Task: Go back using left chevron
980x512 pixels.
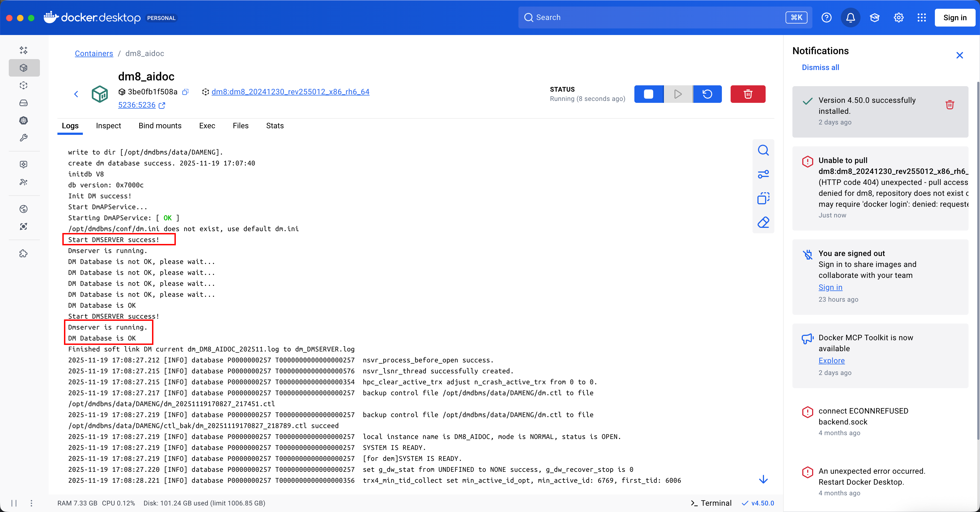Action: pos(76,94)
